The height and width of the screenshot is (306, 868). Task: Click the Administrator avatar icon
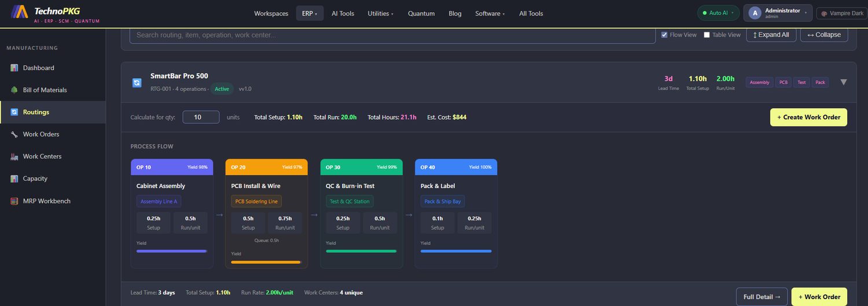tap(755, 13)
